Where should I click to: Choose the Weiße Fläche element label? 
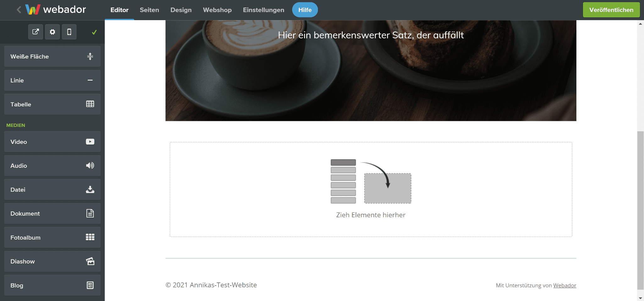(30, 57)
